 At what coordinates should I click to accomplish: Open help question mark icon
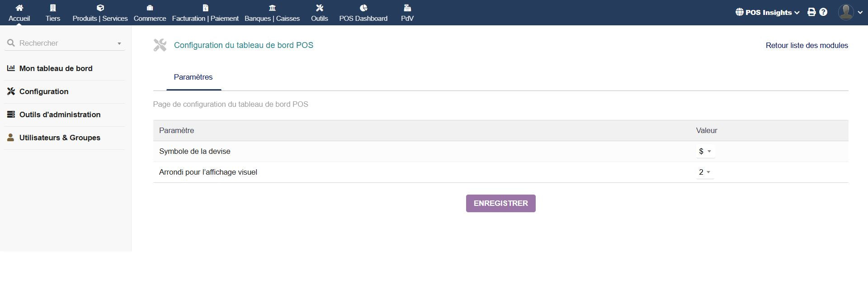(823, 12)
